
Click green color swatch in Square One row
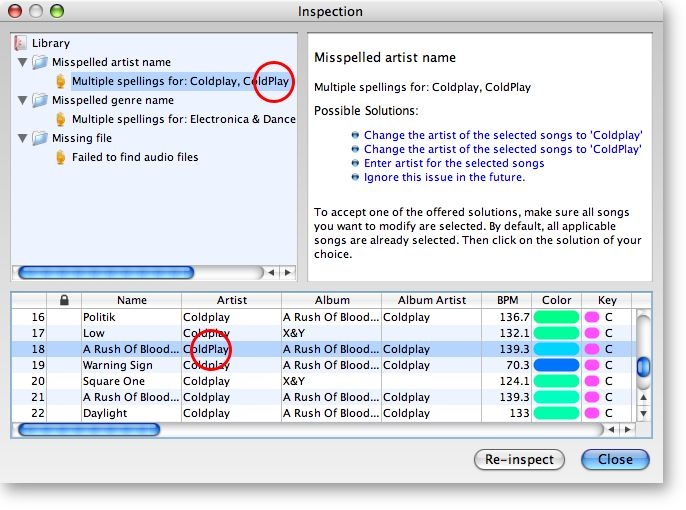[556, 381]
